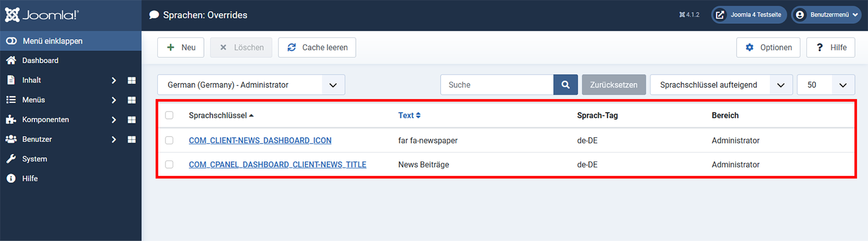Open the System sidebar menu item

tap(35, 159)
